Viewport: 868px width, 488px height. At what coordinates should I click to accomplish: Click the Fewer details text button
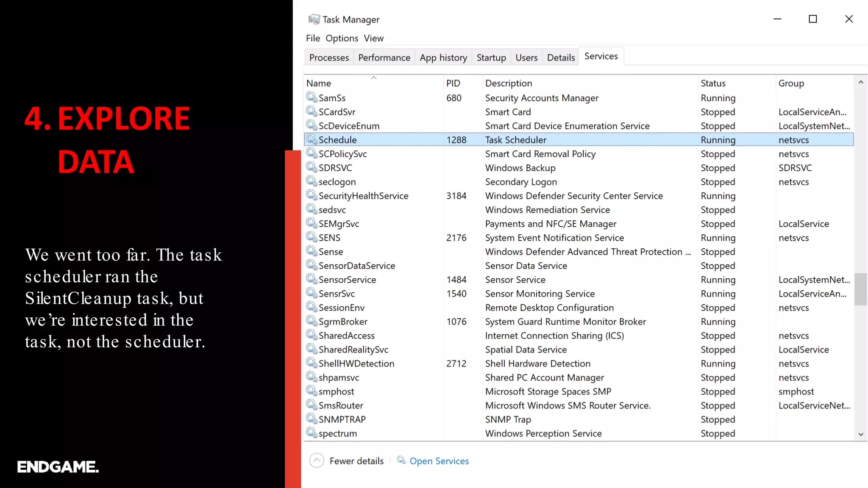356,461
